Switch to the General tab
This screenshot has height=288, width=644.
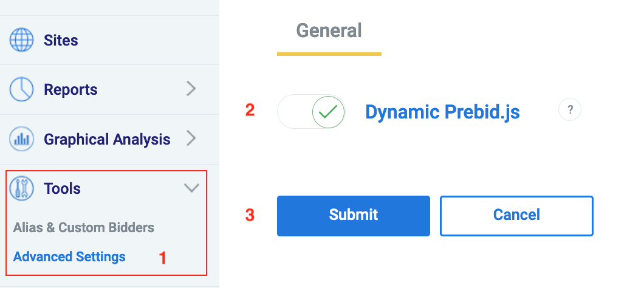tap(329, 30)
